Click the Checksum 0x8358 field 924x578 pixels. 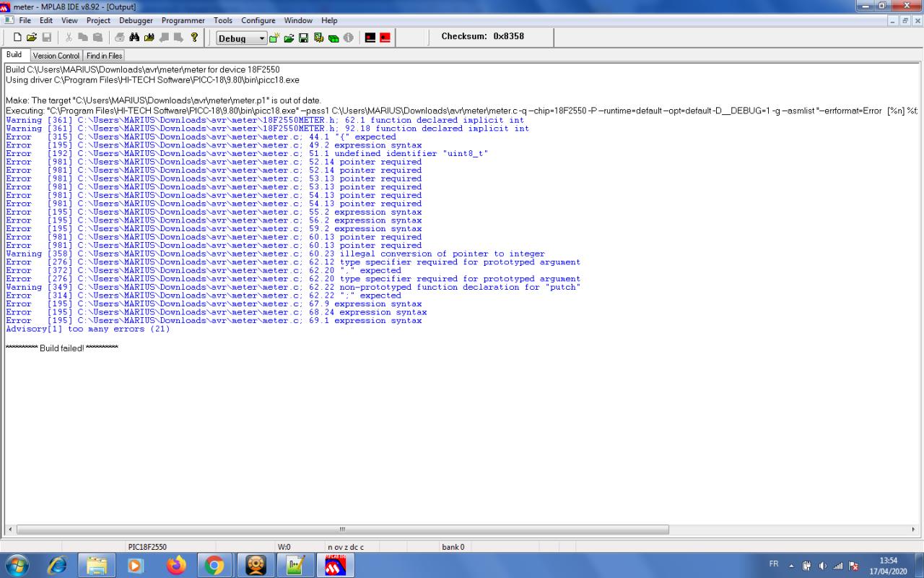(x=483, y=36)
